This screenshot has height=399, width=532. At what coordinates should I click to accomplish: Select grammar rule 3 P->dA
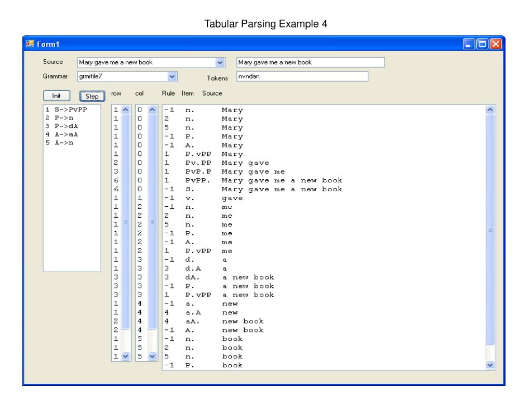tap(62, 126)
